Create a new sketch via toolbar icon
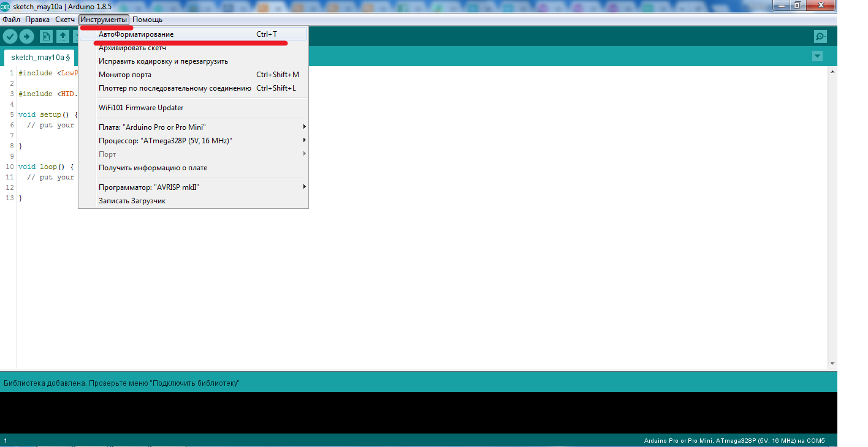 (46, 36)
